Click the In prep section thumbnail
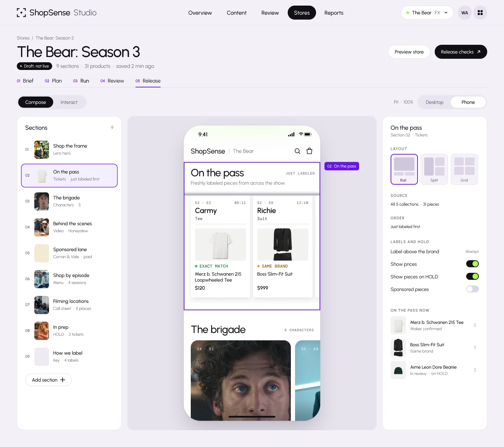Image resolution: width=504 pixels, height=447 pixels. tap(42, 331)
